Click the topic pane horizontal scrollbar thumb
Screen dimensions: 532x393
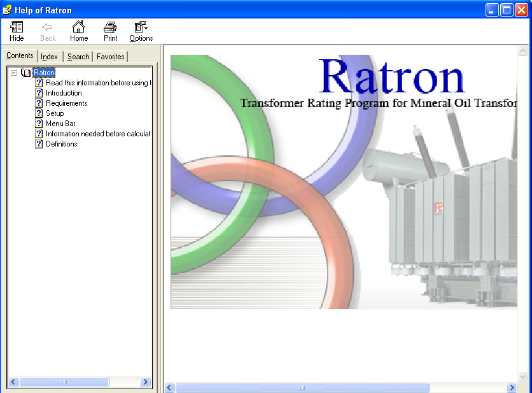point(302,387)
